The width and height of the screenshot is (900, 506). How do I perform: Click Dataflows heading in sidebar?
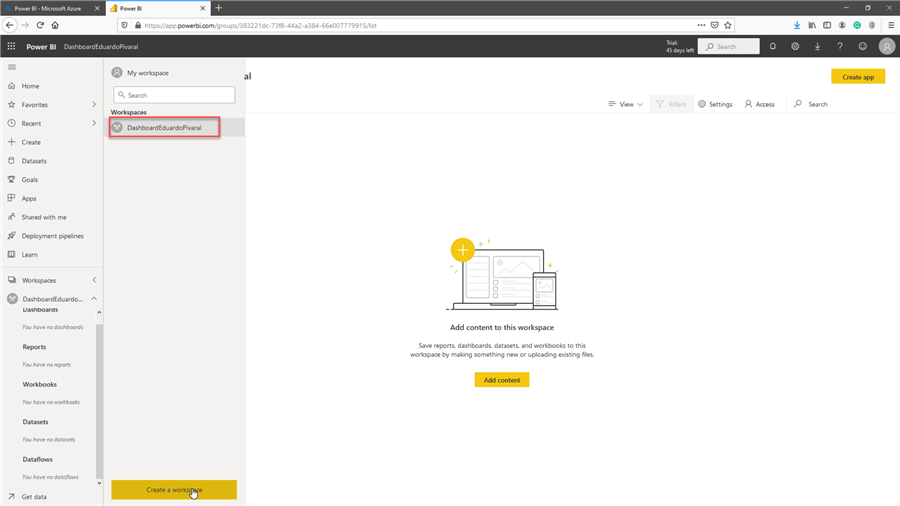[x=37, y=460]
